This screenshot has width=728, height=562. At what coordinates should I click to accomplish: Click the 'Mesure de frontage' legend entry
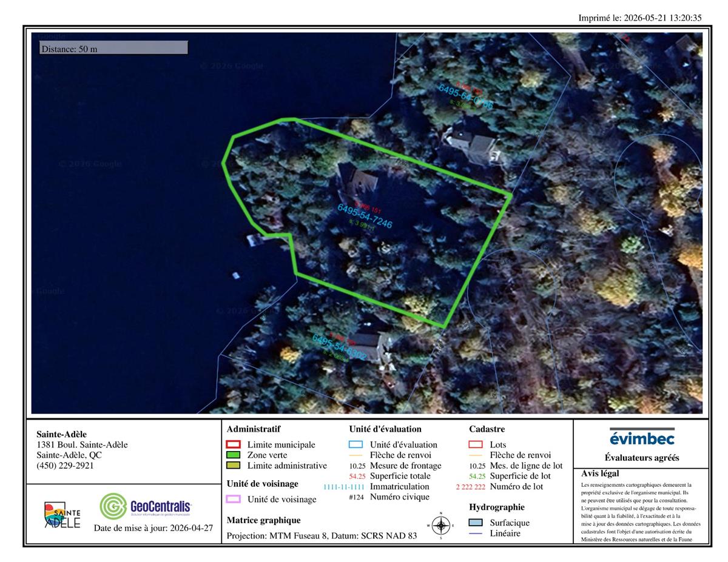click(x=406, y=466)
